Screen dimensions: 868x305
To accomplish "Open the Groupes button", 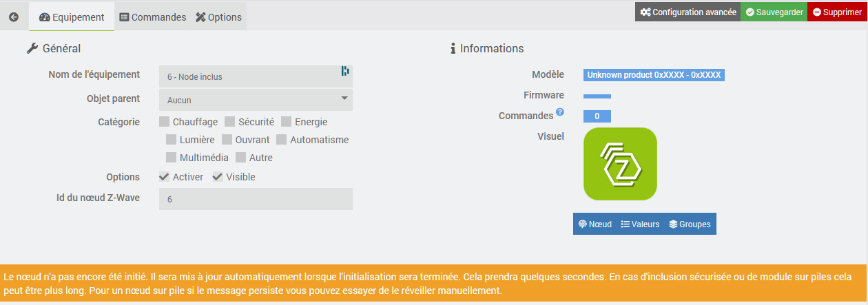I will click(x=690, y=224).
